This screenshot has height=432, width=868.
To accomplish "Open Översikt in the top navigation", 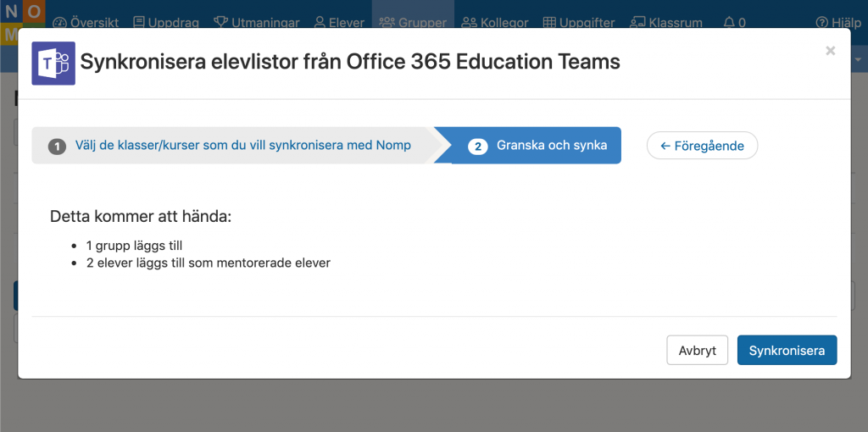I will point(86,23).
